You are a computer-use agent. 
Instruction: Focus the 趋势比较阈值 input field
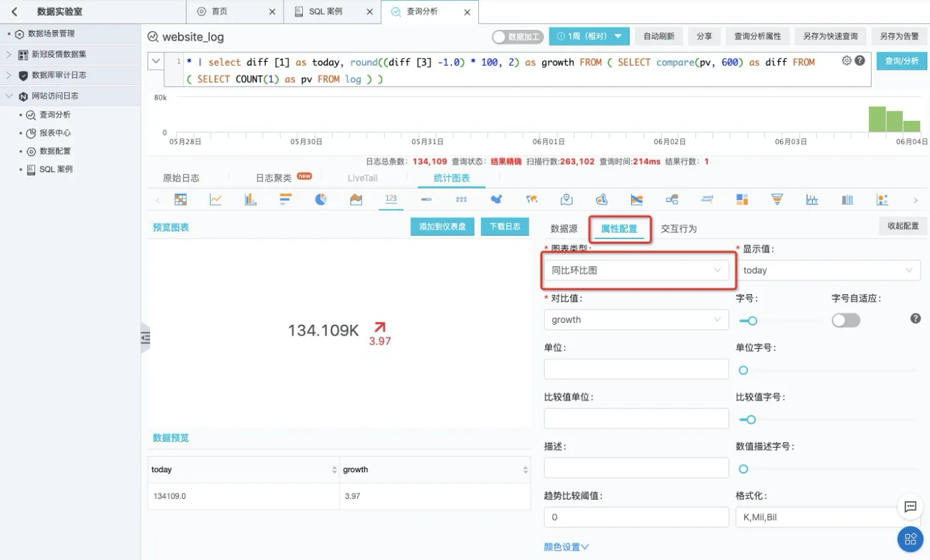[x=636, y=517]
